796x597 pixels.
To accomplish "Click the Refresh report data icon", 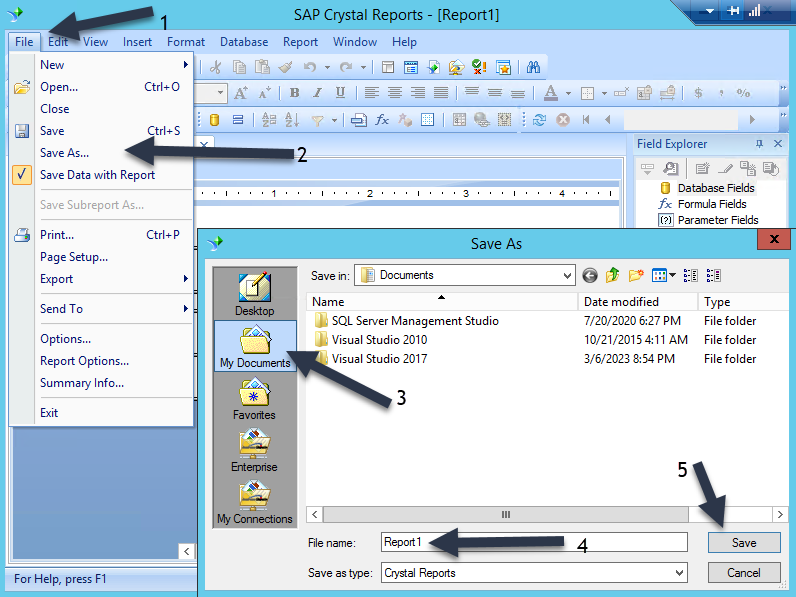I will (x=539, y=119).
